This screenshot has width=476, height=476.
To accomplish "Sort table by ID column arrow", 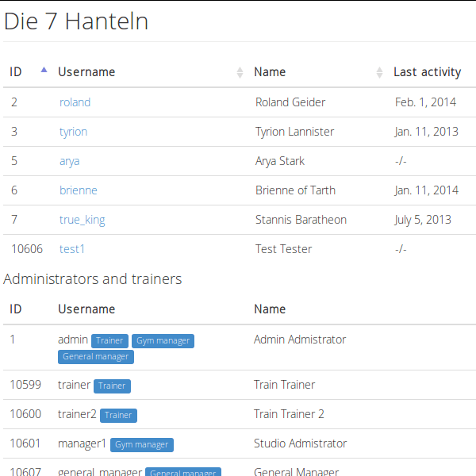I will coord(44,71).
